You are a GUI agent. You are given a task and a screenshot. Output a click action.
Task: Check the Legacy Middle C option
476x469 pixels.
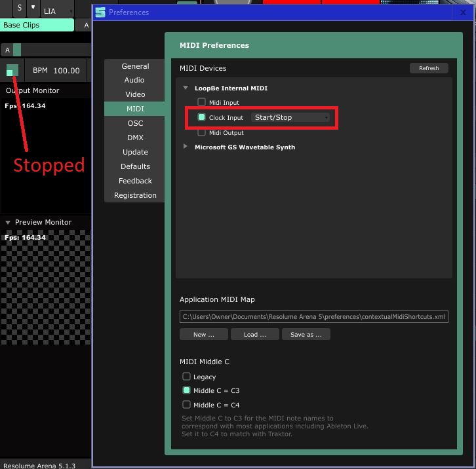pos(187,377)
